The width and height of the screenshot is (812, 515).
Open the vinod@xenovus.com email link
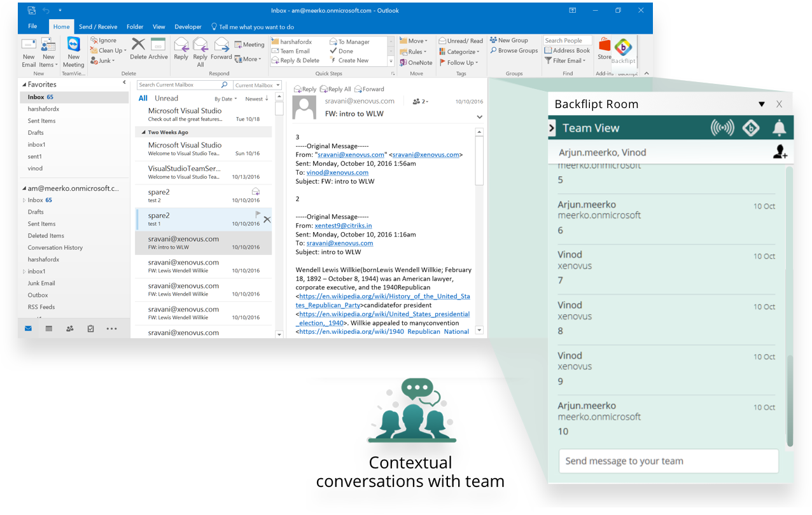(337, 172)
